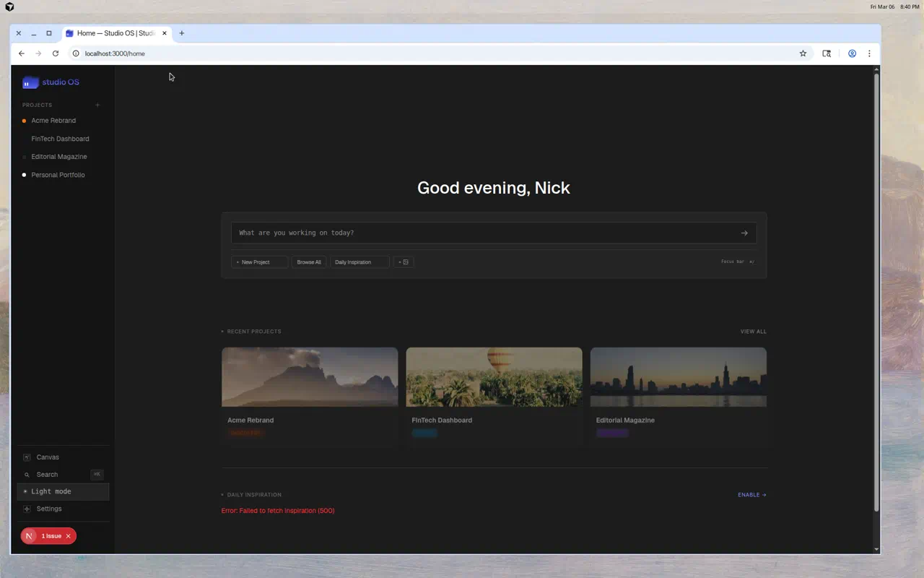Click the studio OS logo icon
This screenshot has width=924, height=578.
[30, 82]
